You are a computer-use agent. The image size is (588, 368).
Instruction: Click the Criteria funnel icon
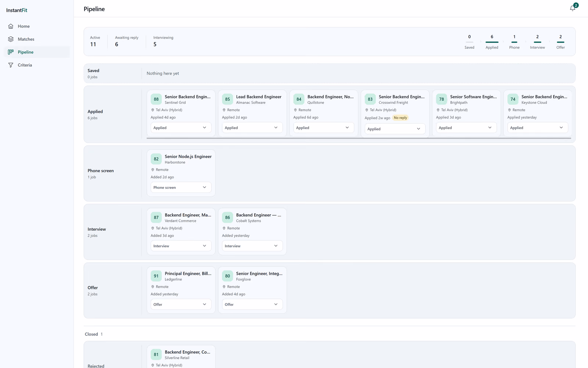(11, 65)
